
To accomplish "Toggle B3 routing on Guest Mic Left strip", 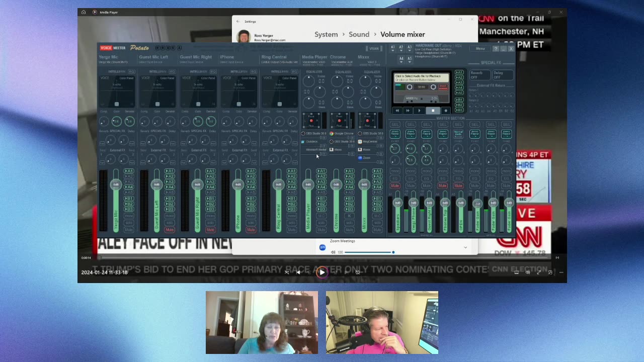I will click(x=170, y=210).
